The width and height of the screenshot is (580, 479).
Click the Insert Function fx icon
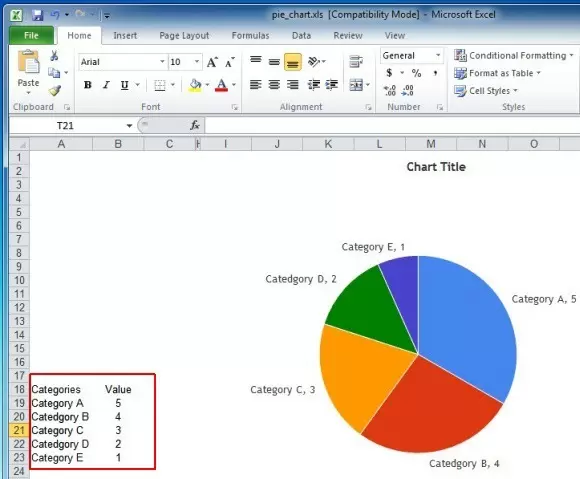click(195, 125)
